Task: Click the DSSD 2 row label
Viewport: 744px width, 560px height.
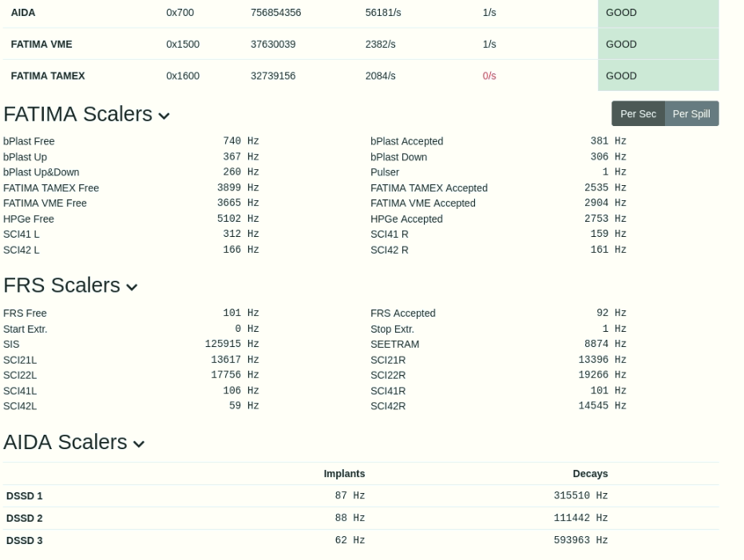Action: tap(25, 519)
